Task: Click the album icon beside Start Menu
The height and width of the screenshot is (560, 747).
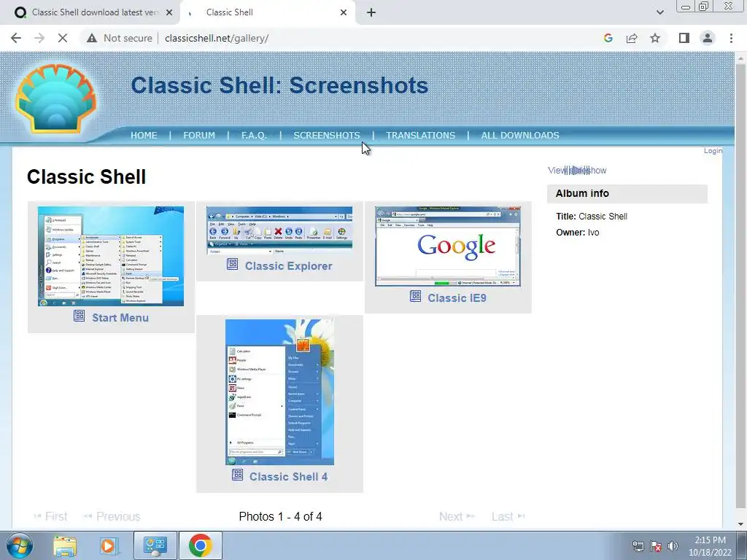Action: pyautogui.click(x=79, y=316)
